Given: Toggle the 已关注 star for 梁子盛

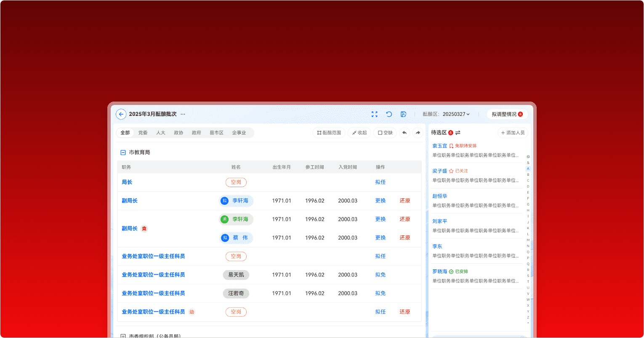Looking at the screenshot, I should point(451,171).
